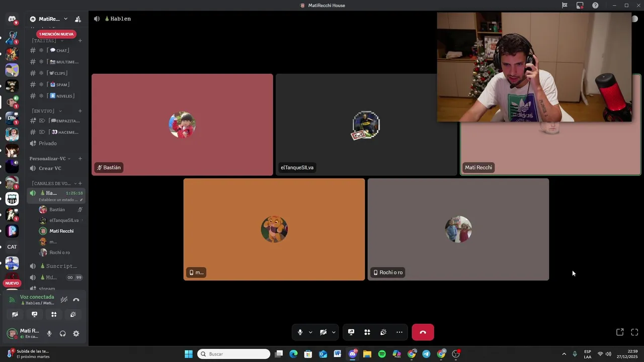Pop out the call into a separate window
The height and width of the screenshot is (362, 644).
click(x=620, y=332)
